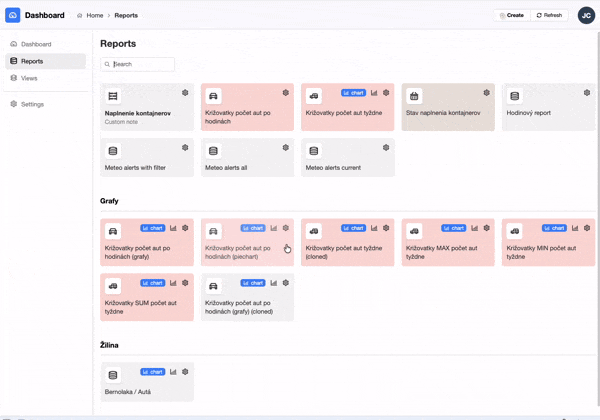The image size is (600, 420).
Task: Click chart badge on Križovatky MIN card
Action: pos(553,228)
